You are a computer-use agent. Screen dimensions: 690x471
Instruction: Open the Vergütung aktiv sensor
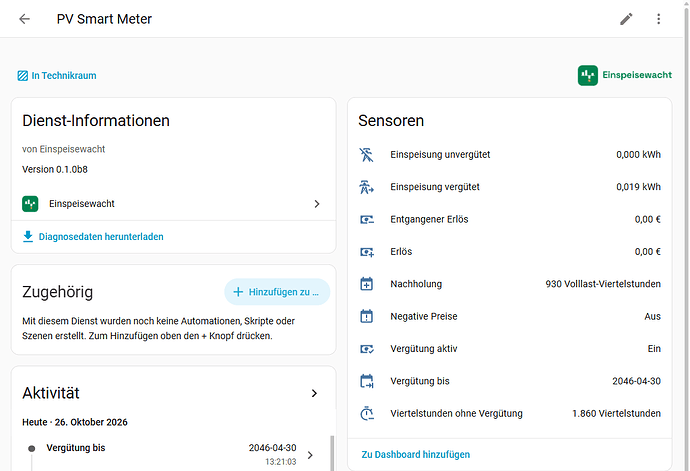coord(510,349)
